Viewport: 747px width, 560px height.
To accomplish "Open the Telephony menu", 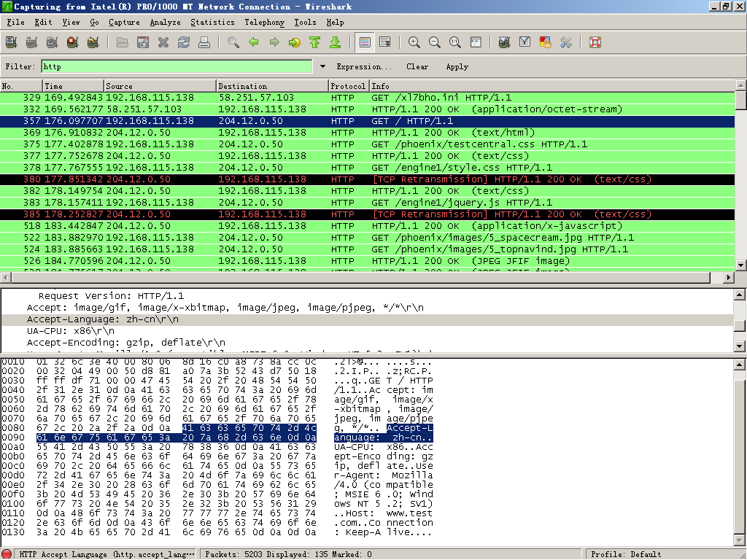I will pyautogui.click(x=264, y=22).
